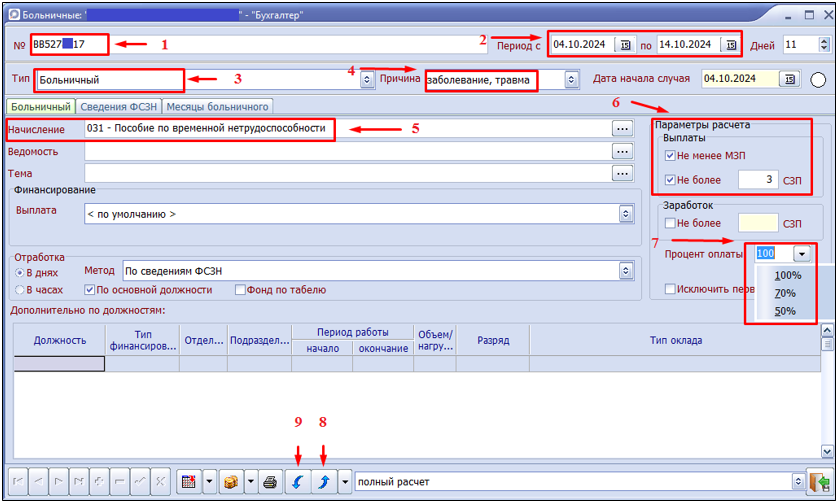
Task: Click the blue left-curved arrow icon
Action: click(x=298, y=482)
